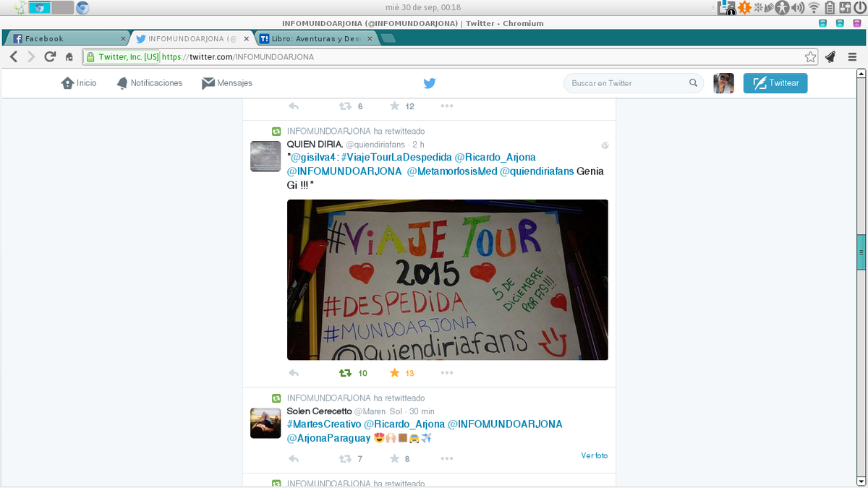The height and width of the screenshot is (488, 868).
Task: Open the #MartesCreativo hashtag
Action: click(x=323, y=424)
